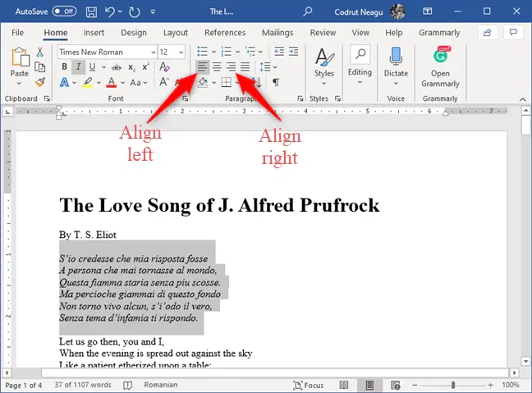Click the Align right icon
This screenshot has height=393, width=532.
232,67
